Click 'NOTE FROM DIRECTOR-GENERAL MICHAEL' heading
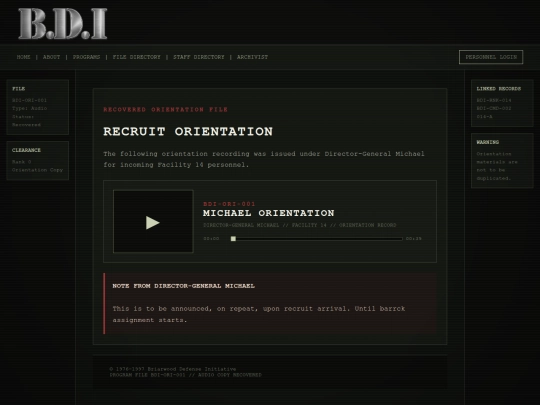 coord(184,286)
